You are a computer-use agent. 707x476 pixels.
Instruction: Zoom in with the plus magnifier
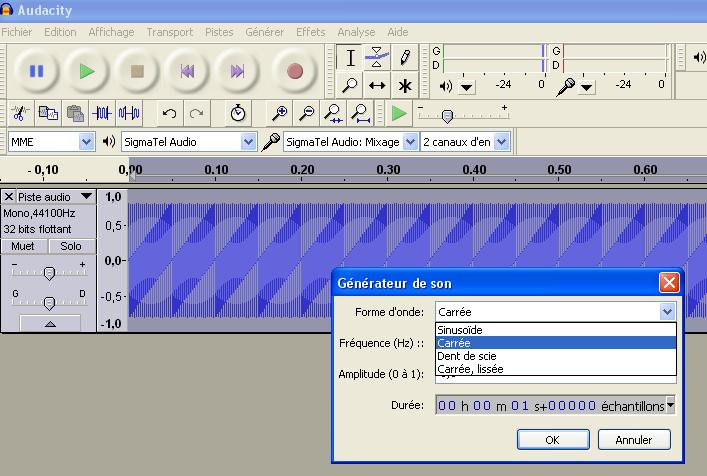280,113
